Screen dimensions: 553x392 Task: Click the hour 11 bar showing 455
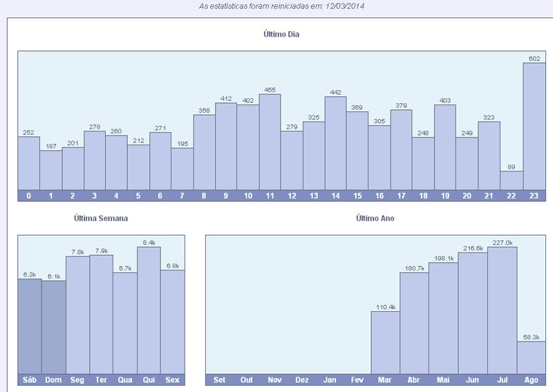(270, 142)
